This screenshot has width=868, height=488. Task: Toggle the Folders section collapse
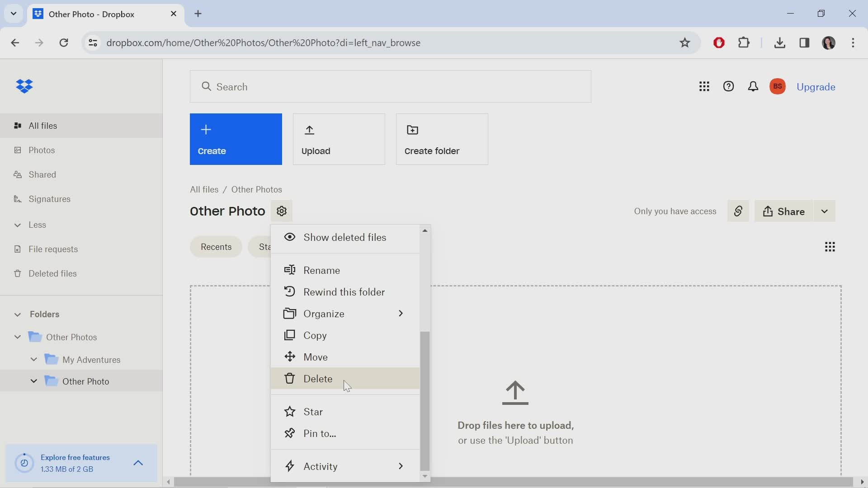coord(17,314)
